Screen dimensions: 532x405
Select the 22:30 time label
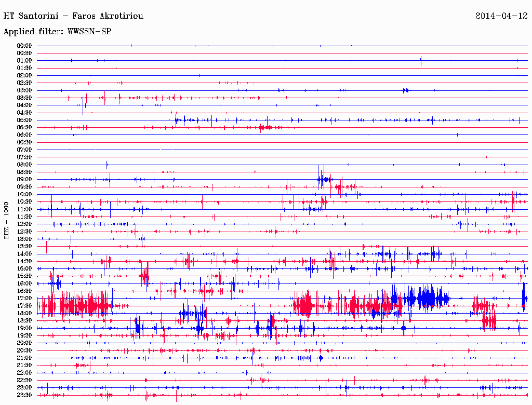point(24,380)
